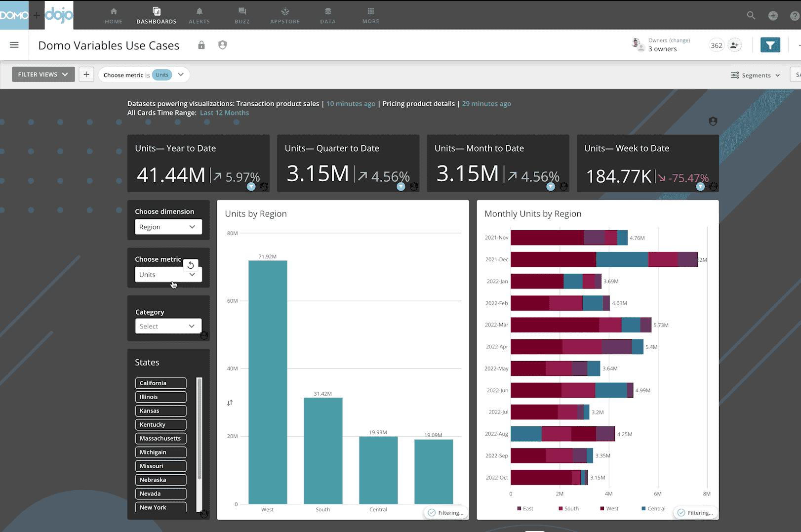The width and height of the screenshot is (801, 532).
Task: Click the West bar in Units by Region
Action: tap(268, 382)
